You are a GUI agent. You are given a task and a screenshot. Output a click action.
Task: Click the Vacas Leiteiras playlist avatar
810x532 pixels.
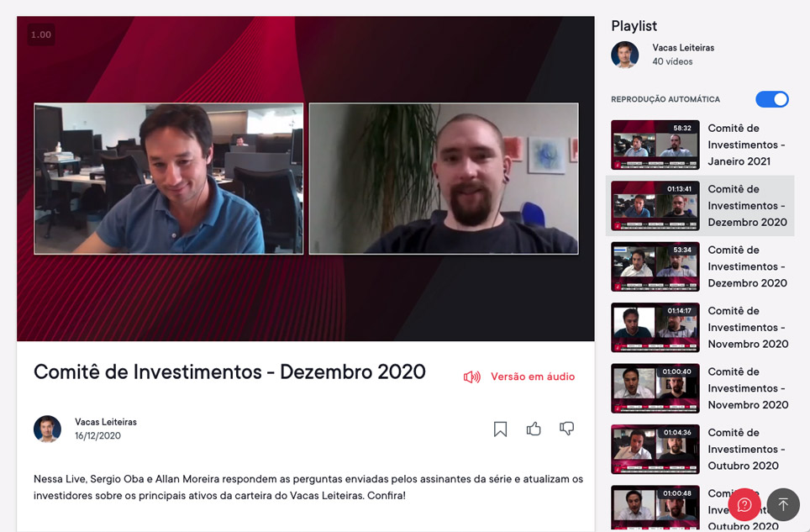(624, 55)
